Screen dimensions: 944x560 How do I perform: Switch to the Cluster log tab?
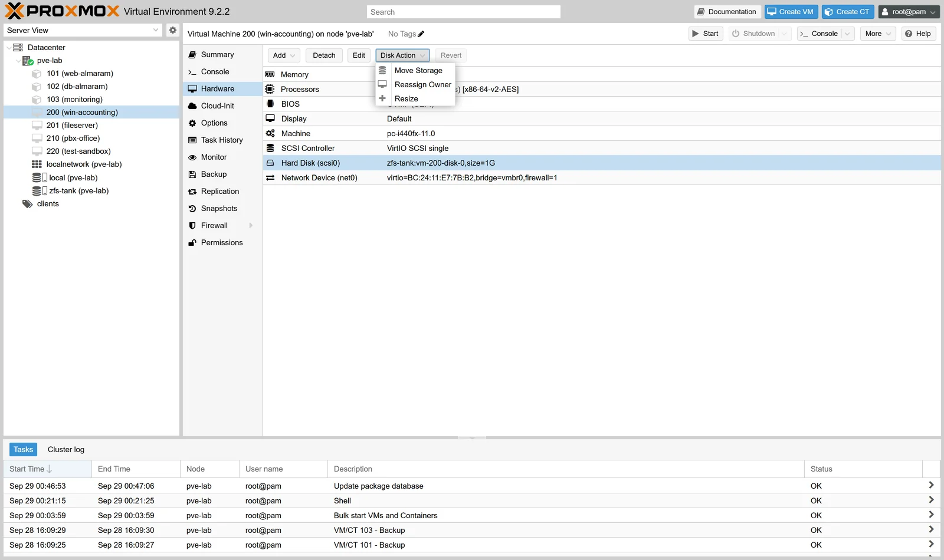pyautogui.click(x=66, y=450)
